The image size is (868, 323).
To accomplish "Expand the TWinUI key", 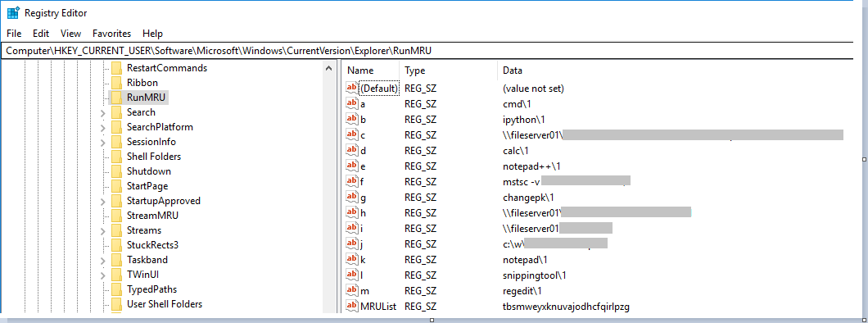I will pos(103,275).
